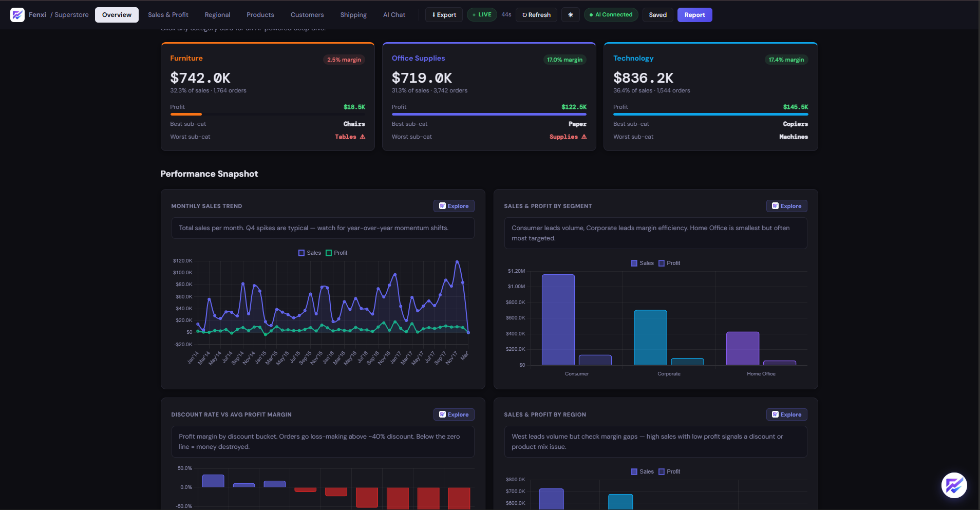Click the Machines worst sub-cat value

[x=794, y=137]
